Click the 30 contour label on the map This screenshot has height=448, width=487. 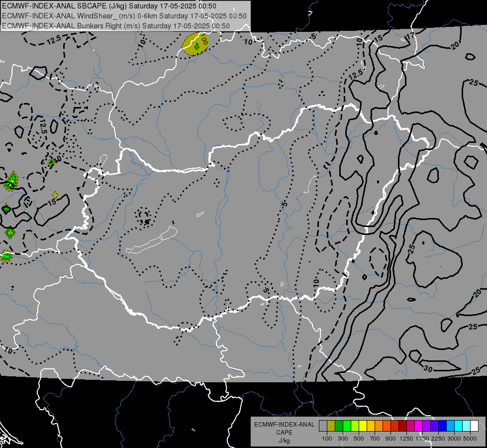(428, 369)
